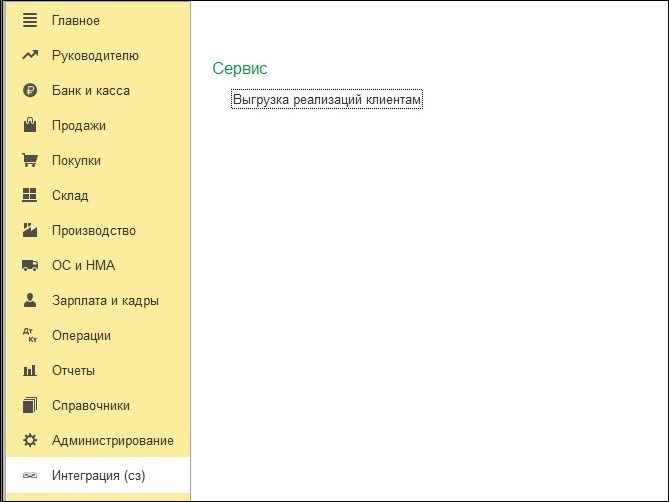Screen dimensions: 669x502
Task: Click the person icon for Зарплата и кадры
Action: (x=30, y=301)
